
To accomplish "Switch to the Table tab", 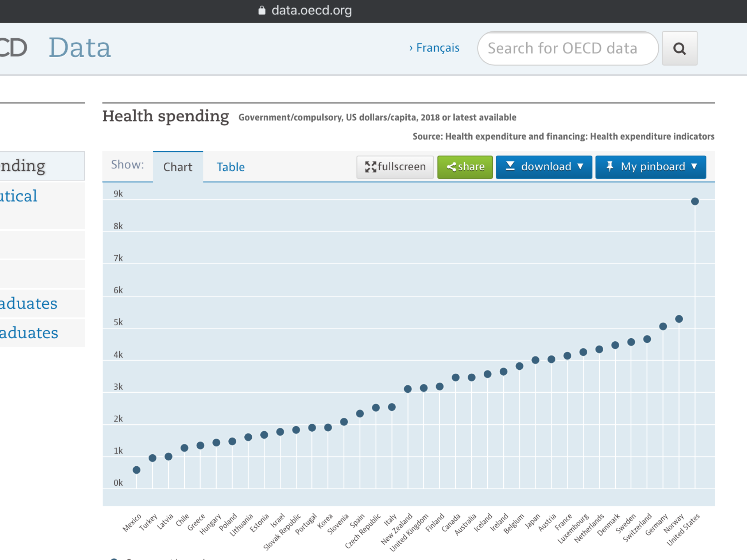I will (x=231, y=167).
